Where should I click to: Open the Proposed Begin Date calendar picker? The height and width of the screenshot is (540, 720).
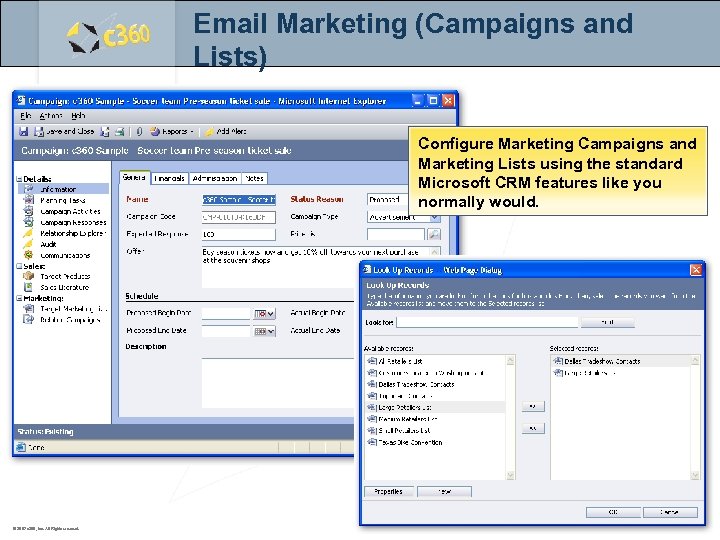pyautogui.click(x=264, y=314)
